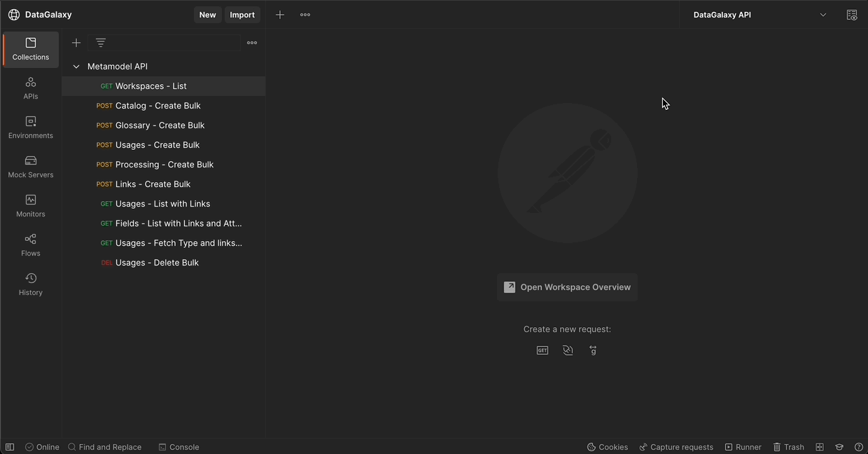Click the Import button
This screenshot has height=454, width=868.
tap(242, 14)
